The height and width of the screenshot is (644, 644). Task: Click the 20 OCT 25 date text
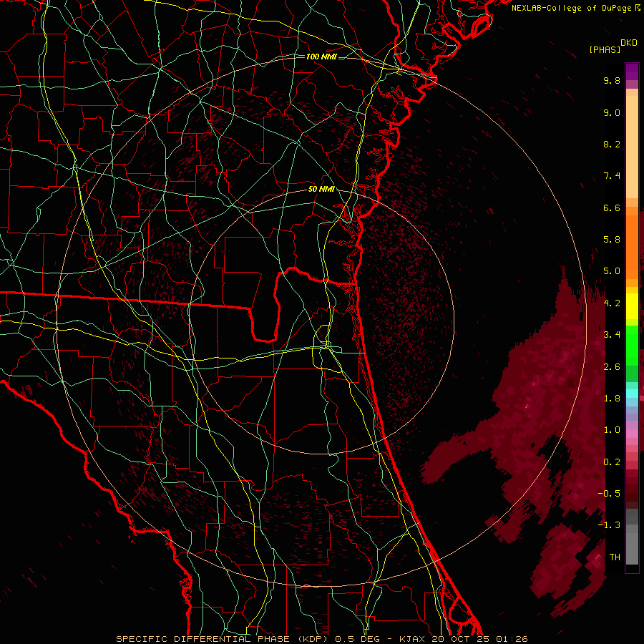[462, 639]
